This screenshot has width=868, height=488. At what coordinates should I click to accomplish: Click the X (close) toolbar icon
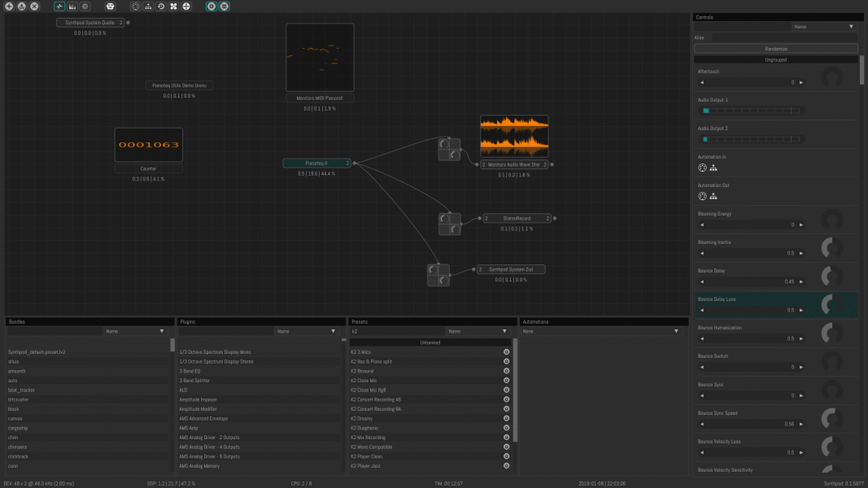[34, 6]
